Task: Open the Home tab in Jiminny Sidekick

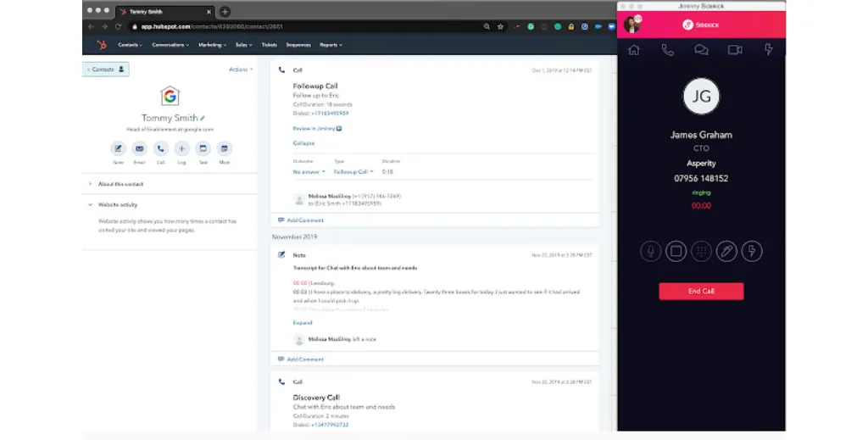Action: (x=634, y=50)
